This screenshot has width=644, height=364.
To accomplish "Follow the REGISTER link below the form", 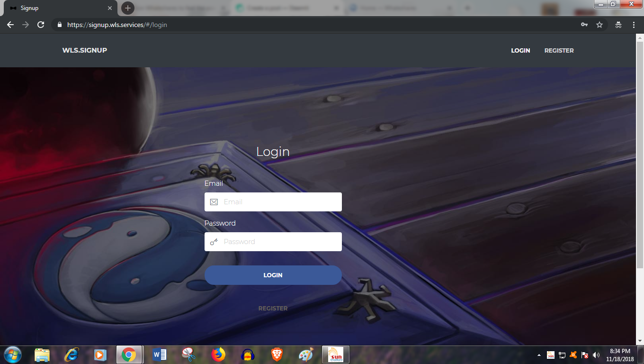I will pos(273,309).
